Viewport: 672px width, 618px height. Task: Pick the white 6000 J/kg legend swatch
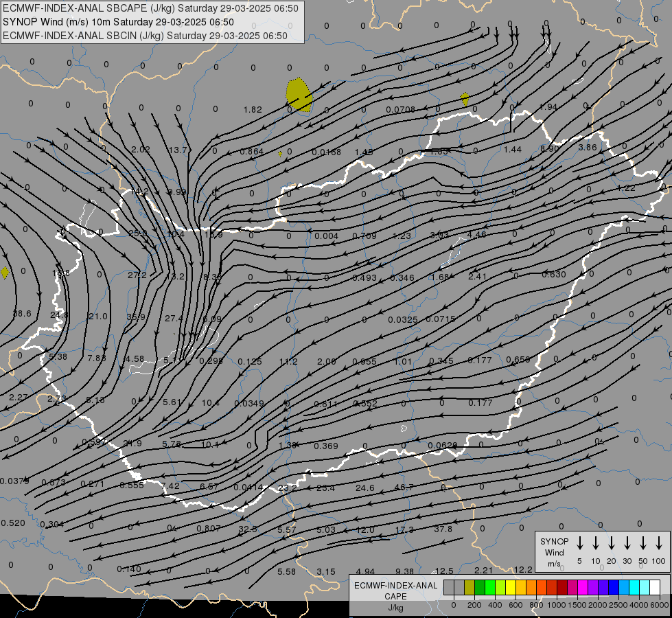point(654,587)
